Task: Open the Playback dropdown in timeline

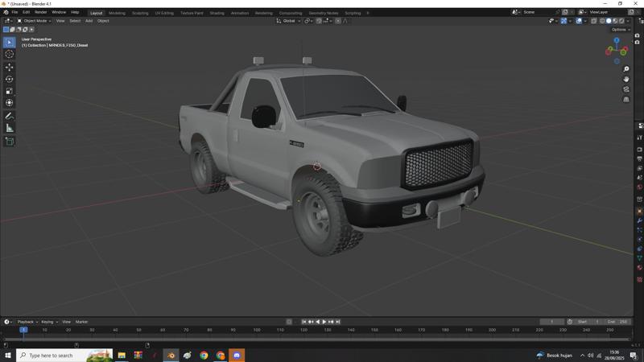Action: [x=27, y=322]
